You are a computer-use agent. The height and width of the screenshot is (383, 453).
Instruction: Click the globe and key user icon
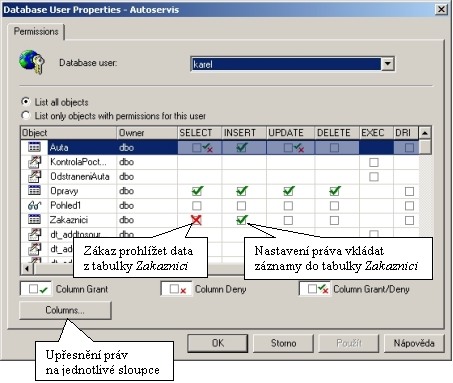pyautogui.click(x=32, y=62)
